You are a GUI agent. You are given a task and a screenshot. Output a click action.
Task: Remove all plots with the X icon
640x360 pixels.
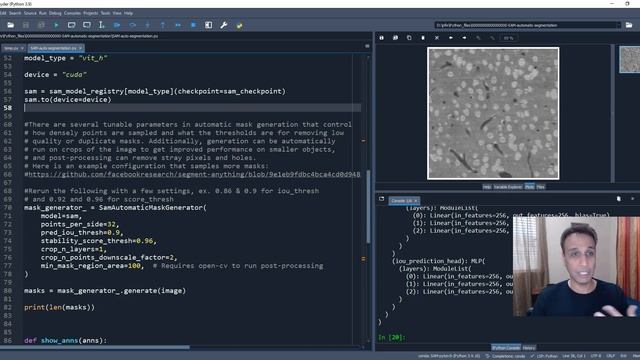pos(437,38)
